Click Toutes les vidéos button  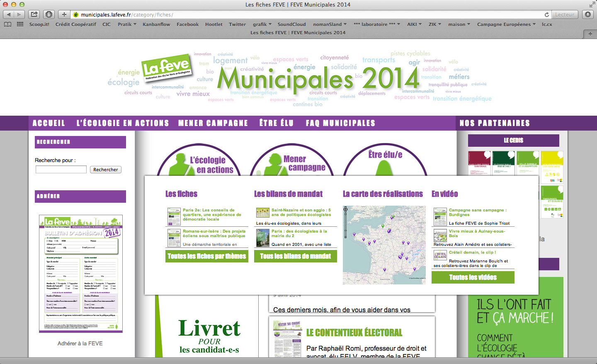[x=473, y=277]
